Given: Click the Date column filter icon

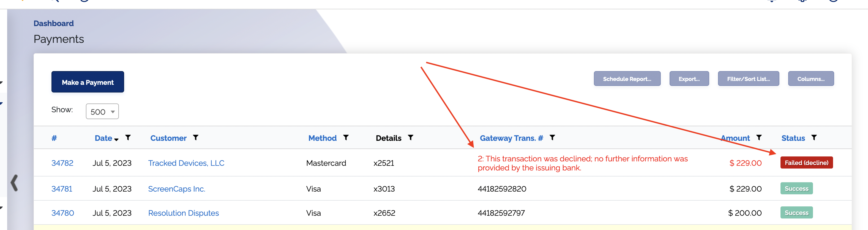Looking at the screenshot, I should point(128,138).
